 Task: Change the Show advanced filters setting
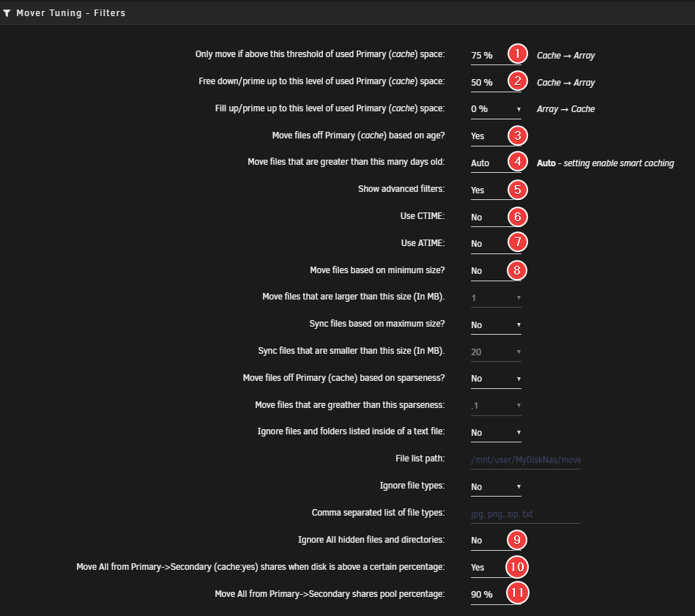point(486,190)
